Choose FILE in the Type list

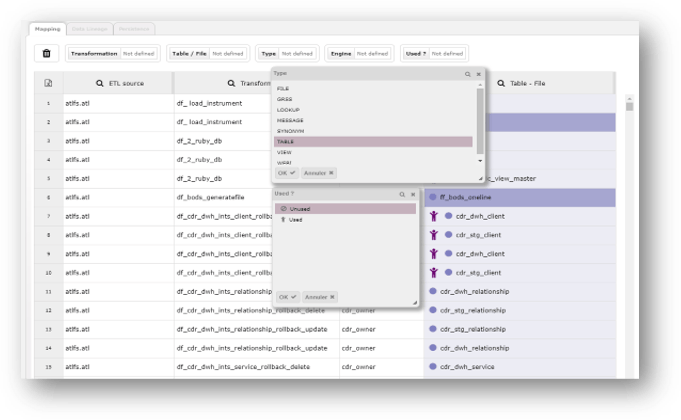tap(373, 89)
